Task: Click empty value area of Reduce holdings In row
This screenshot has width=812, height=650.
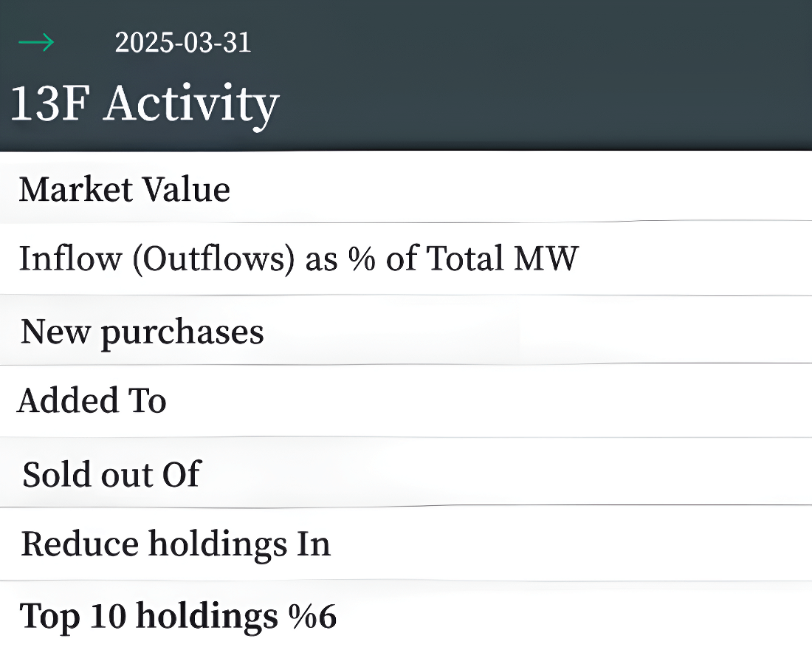Action: click(x=571, y=544)
